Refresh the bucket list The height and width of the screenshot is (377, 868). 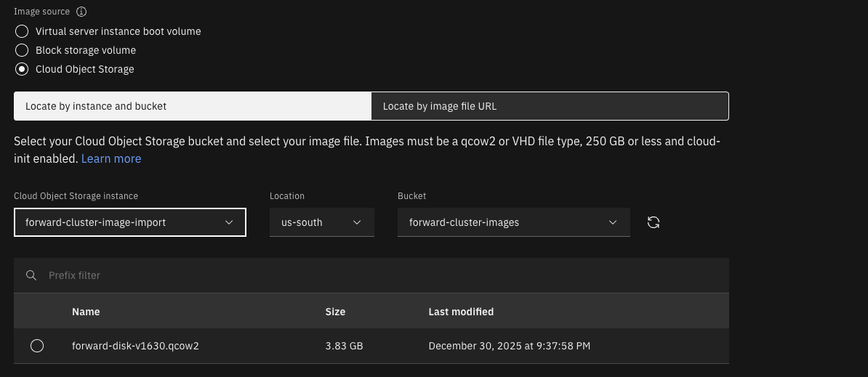point(653,222)
